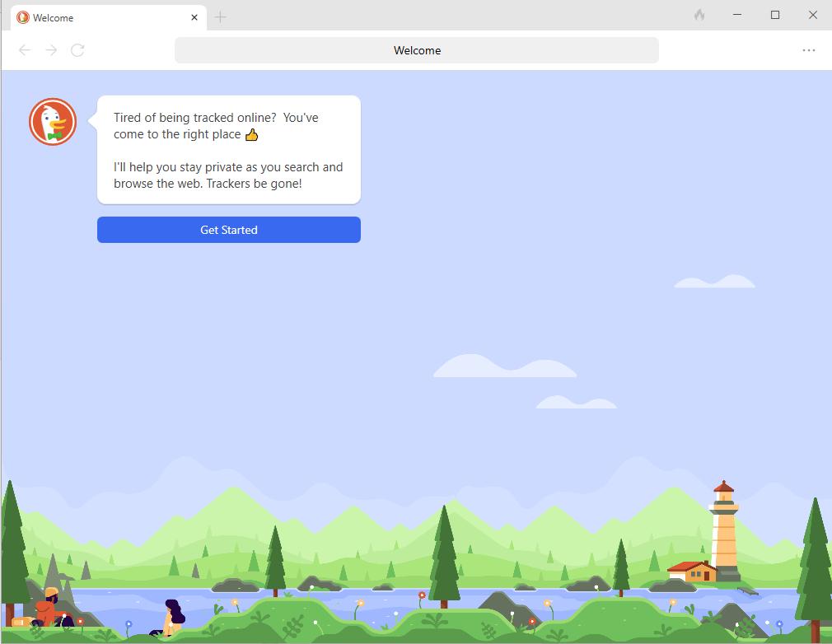
Task: Click the Get Started button
Action: [x=228, y=230]
